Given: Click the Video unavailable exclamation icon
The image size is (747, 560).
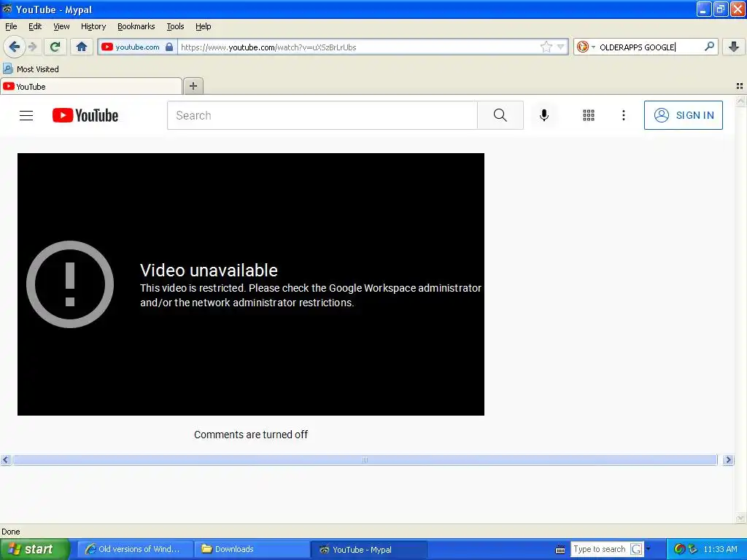Looking at the screenshot, I should coord(70,284).
